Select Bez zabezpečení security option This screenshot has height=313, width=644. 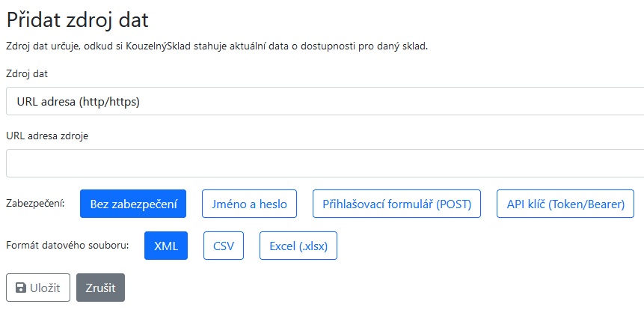click(x=133, y=204)
